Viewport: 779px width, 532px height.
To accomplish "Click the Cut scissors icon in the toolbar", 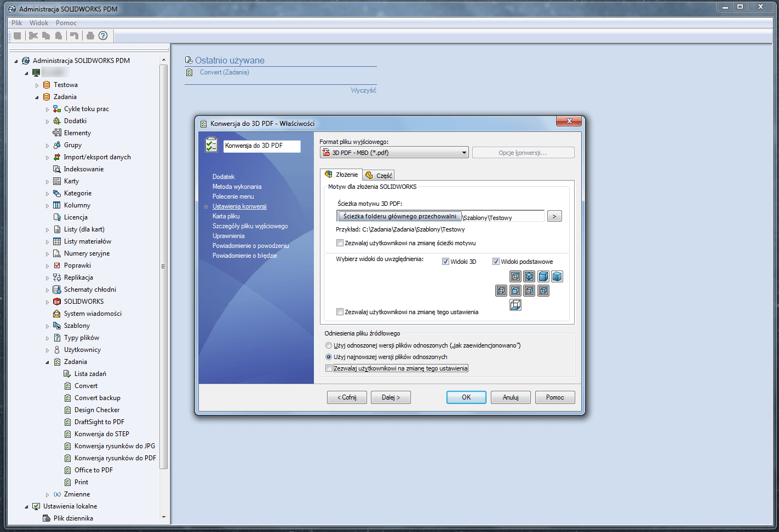I will click(33, 36).
